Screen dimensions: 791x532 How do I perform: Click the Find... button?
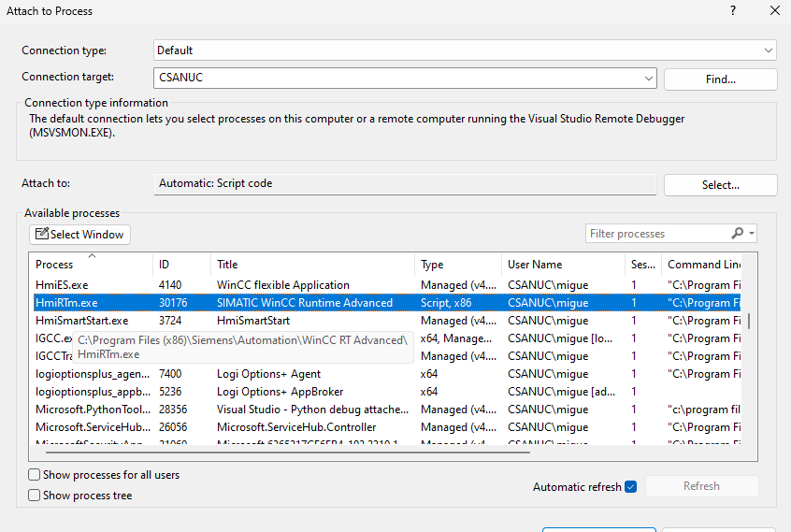720,79
